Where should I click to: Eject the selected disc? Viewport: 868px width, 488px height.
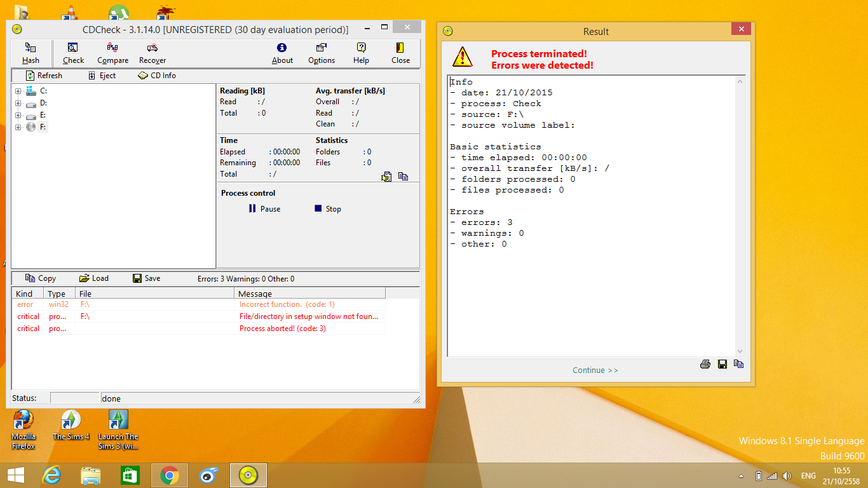tap(101, 76)
